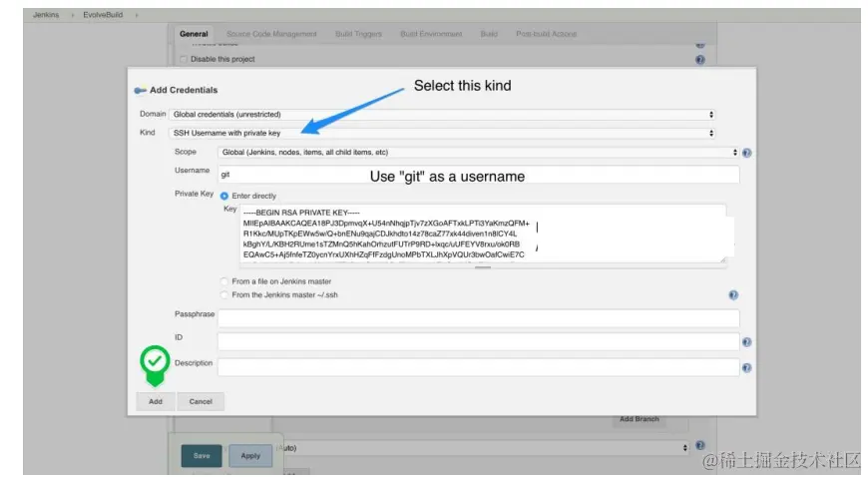
Task: Open help icon next to Jenkins master ~/.ssh
Action: [x=733, y=295]
